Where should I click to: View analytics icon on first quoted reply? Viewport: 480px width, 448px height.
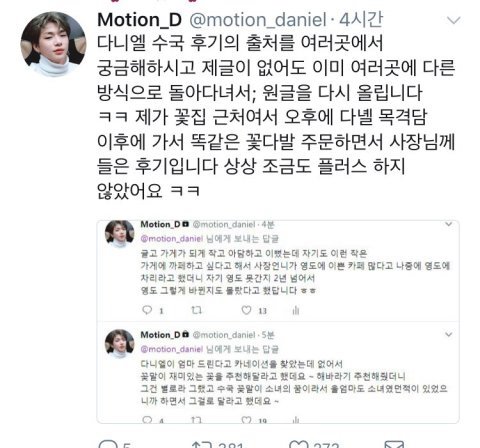(296, 311)
